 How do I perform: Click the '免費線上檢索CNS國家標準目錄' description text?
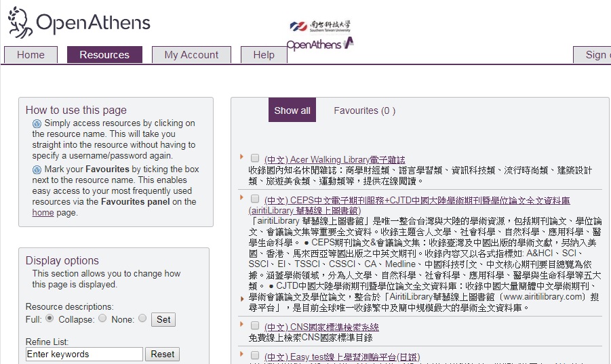311,338
